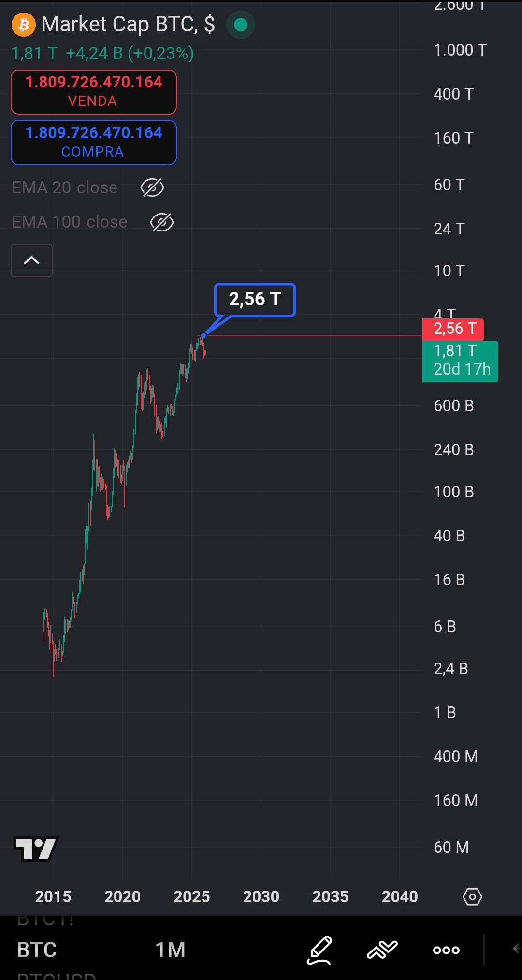Viewport: 522px width, 980px height.
Task: Open the 1M timeframe selector
Action: (x=171, y=950)
